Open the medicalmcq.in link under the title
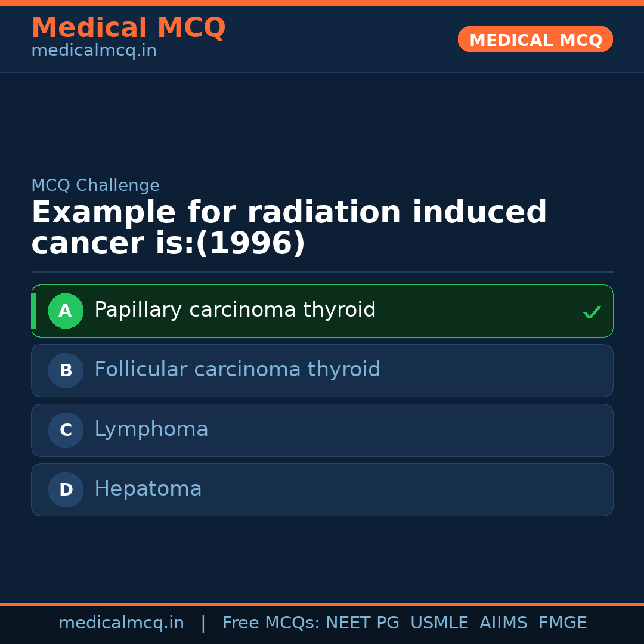 [x=94, y=51]
